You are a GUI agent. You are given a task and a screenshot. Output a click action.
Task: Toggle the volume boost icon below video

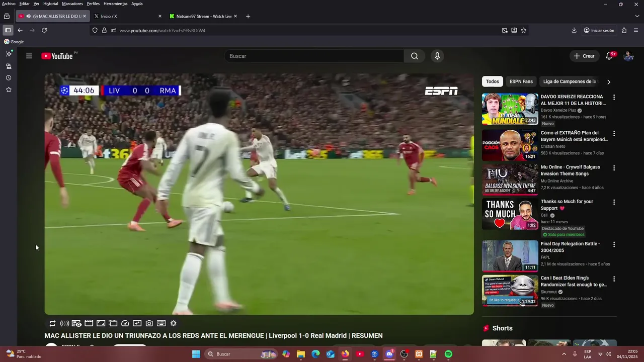(64, 323)
